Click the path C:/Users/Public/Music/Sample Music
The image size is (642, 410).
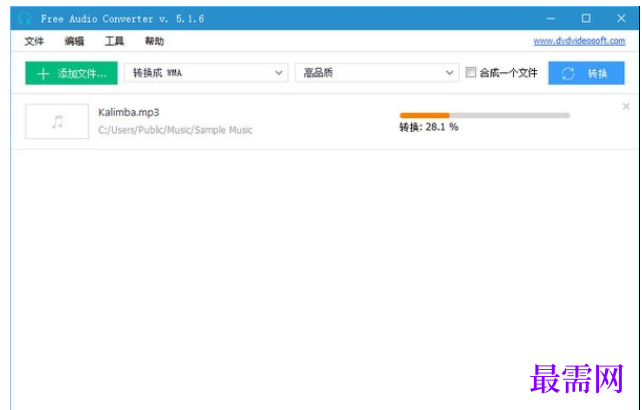pyautogui.click(x=175, y=130)
